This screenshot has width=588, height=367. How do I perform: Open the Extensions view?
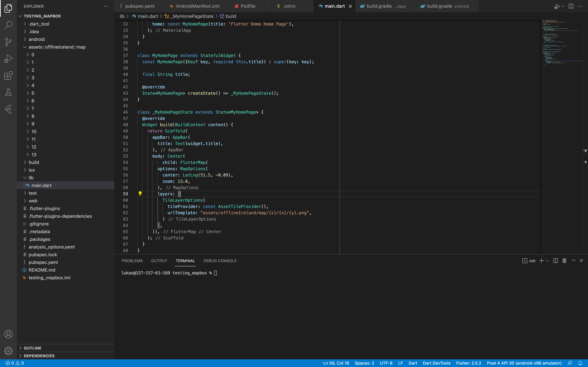(8, 75)
